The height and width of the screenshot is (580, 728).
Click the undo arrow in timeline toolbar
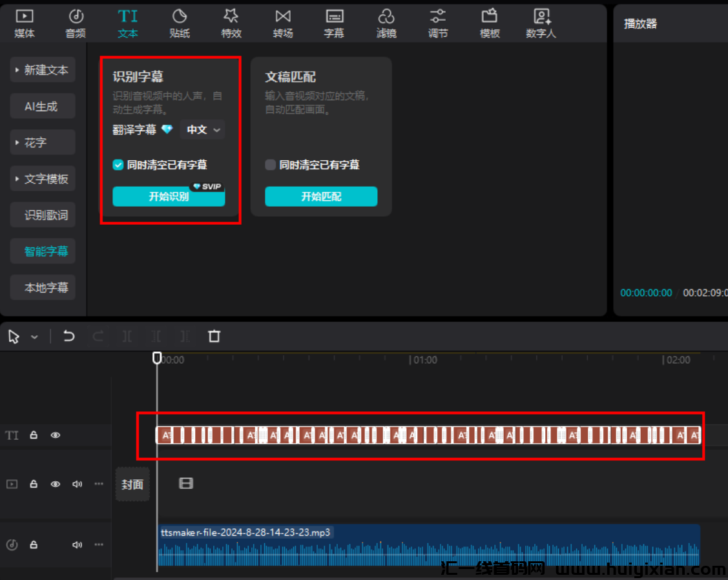pos(69,336)
